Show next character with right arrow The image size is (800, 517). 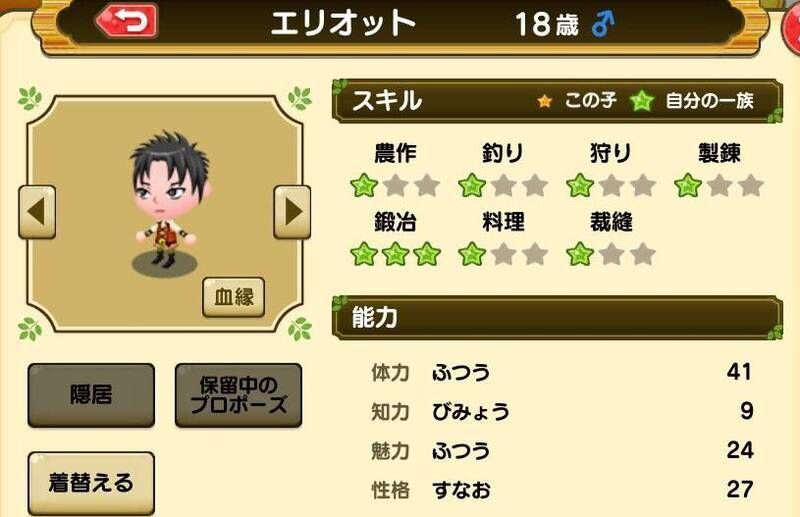tap(292, 212)
